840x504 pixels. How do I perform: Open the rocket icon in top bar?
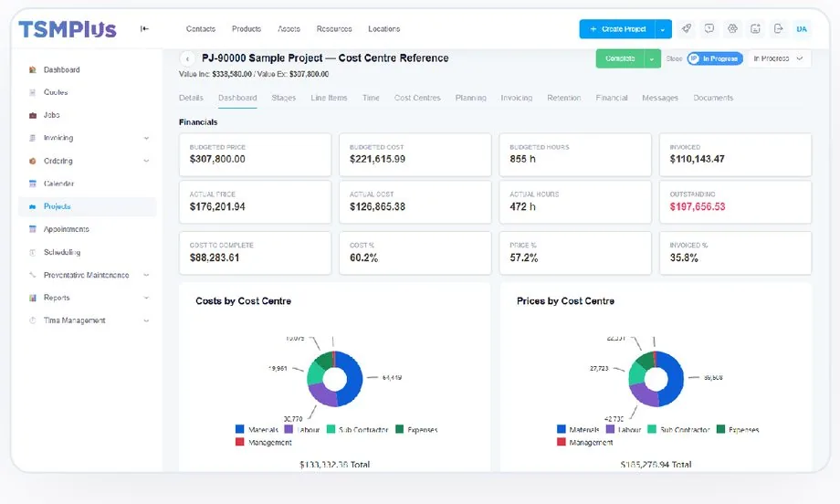(687, 29)
